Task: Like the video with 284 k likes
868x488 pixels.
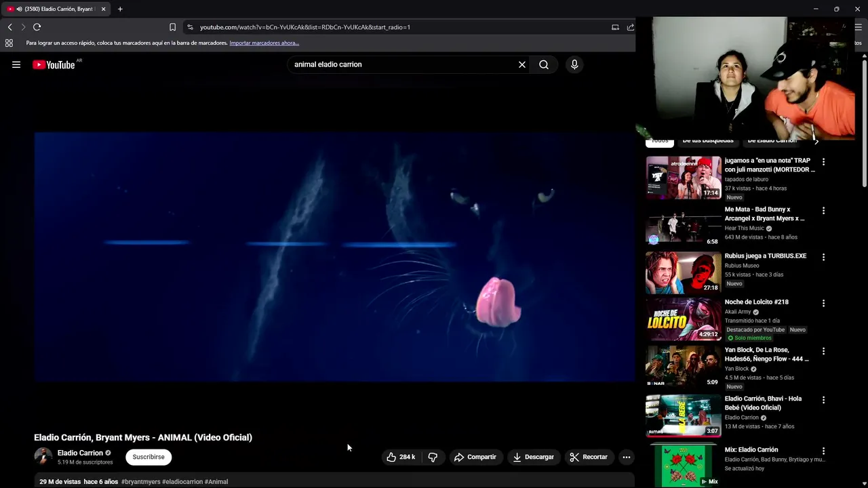Action: point(401,457)
